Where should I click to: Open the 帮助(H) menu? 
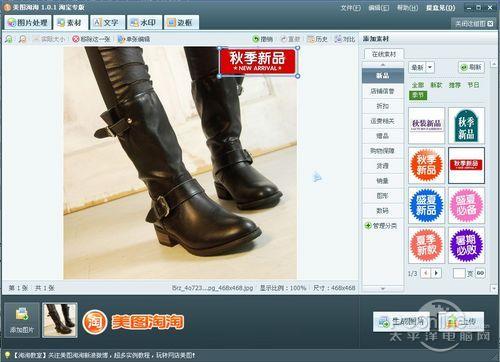coord(407,8)
